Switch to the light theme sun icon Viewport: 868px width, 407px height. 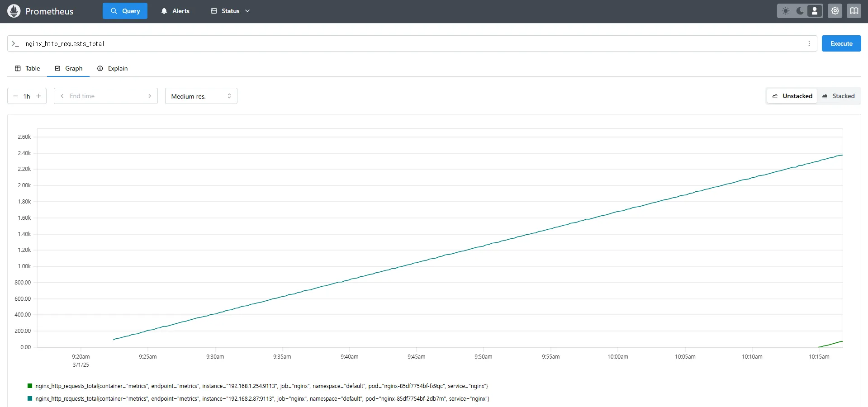pyautogui.click(x=786, y=11)
